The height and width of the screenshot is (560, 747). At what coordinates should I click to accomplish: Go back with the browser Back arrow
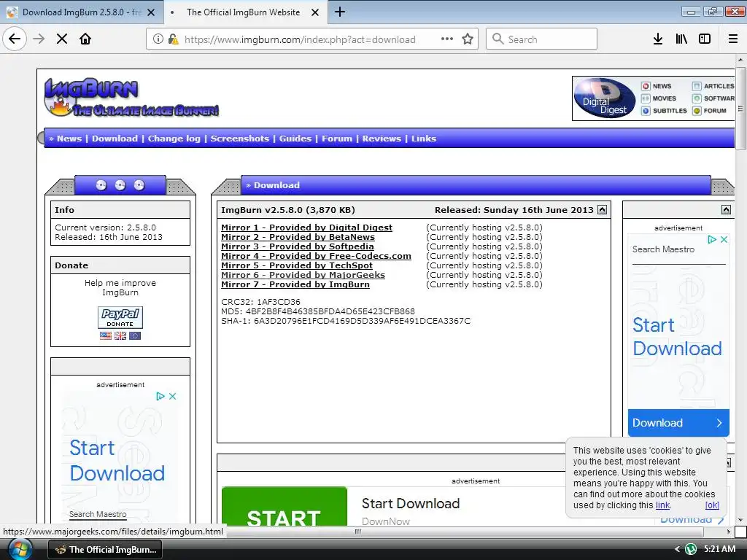tap(15, 39)
